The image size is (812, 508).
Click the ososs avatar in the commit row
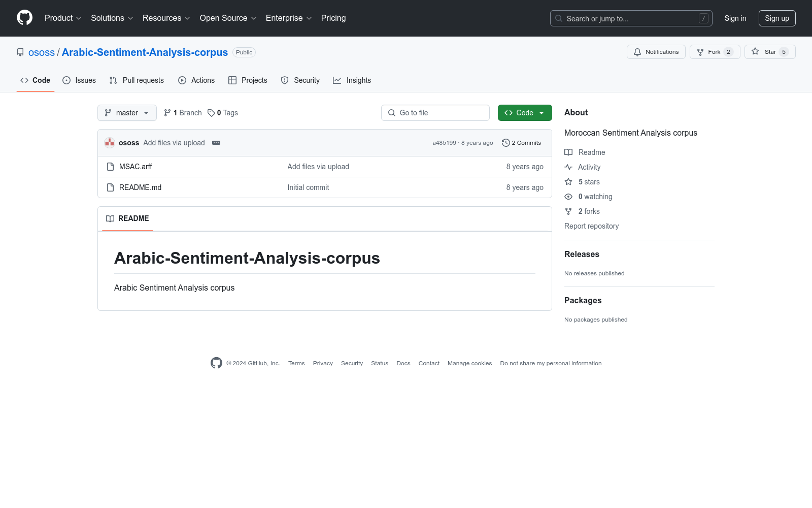pos(110,143)
